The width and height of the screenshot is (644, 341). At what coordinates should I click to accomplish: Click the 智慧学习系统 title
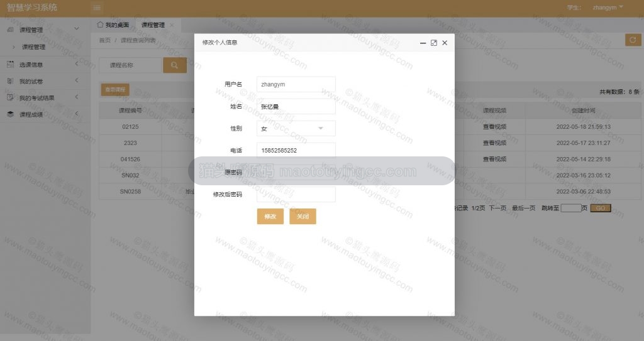tap(32, 8)
